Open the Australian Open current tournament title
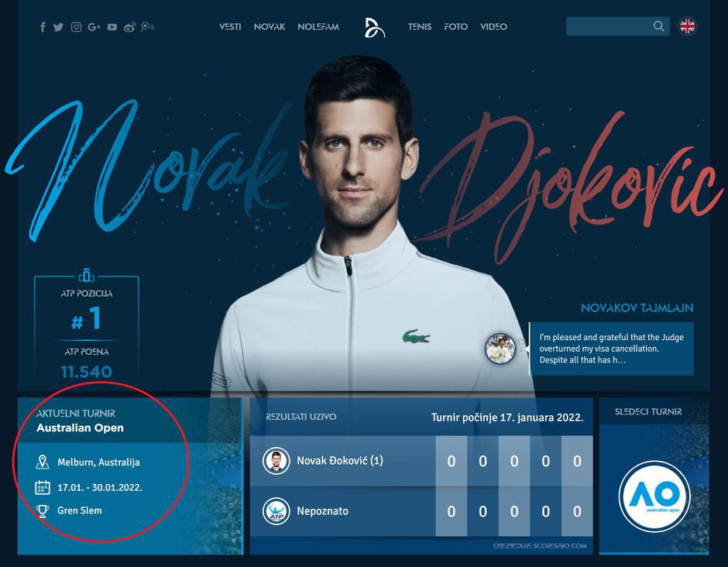The width and height of the screenshot is (728, 567). coord(81,428)
